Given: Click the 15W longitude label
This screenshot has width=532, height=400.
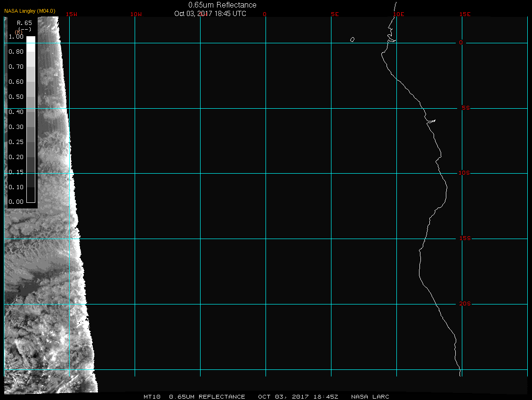Looking at the screenshot, I should tap(72, 14).
